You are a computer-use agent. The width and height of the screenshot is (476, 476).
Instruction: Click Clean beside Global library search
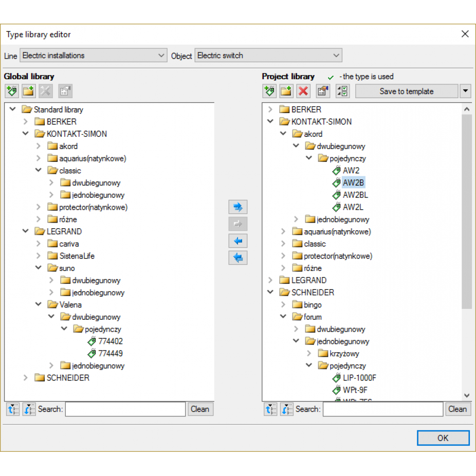point(200,409)
